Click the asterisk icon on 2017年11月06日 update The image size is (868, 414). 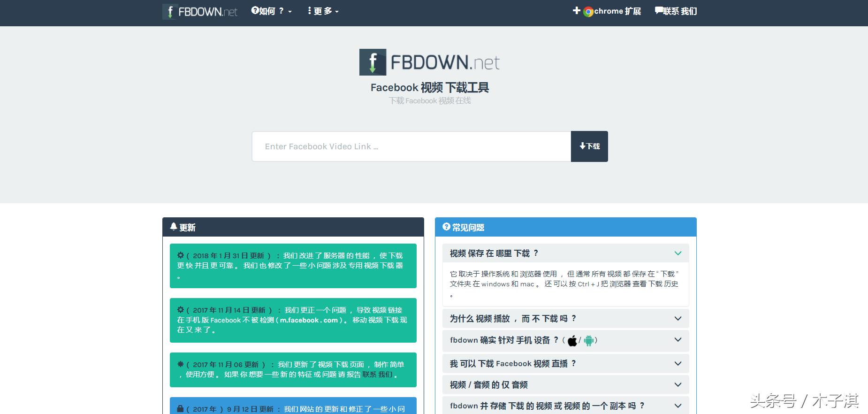pos(181,364)
